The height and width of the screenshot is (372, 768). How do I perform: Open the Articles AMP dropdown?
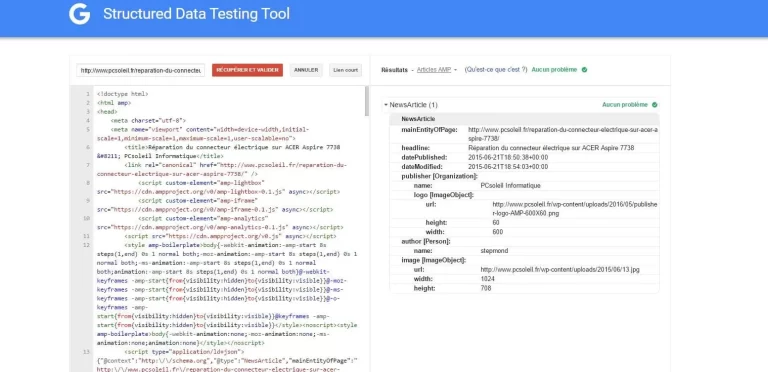[436, 70]
